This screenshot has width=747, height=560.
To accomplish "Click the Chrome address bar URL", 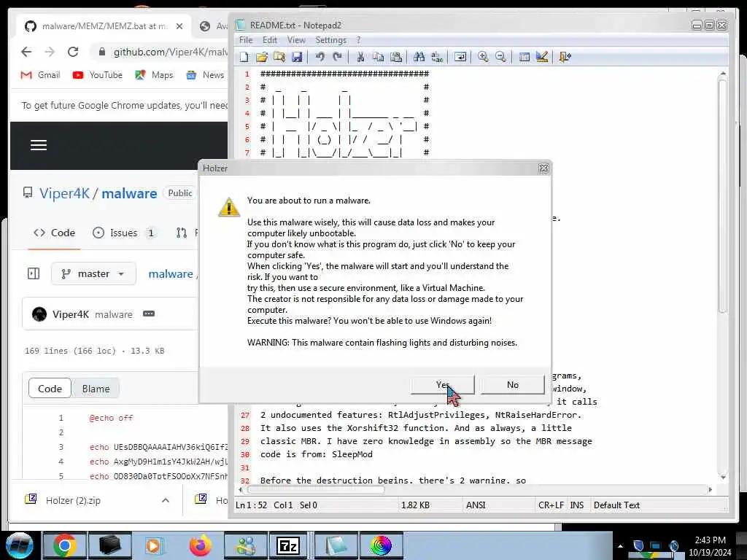I will coord(170,52).
